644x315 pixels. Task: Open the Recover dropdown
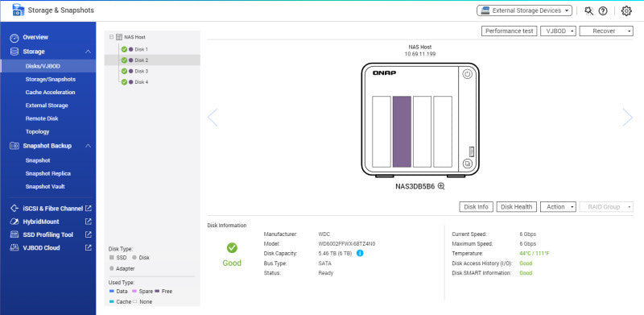point(606,31)
